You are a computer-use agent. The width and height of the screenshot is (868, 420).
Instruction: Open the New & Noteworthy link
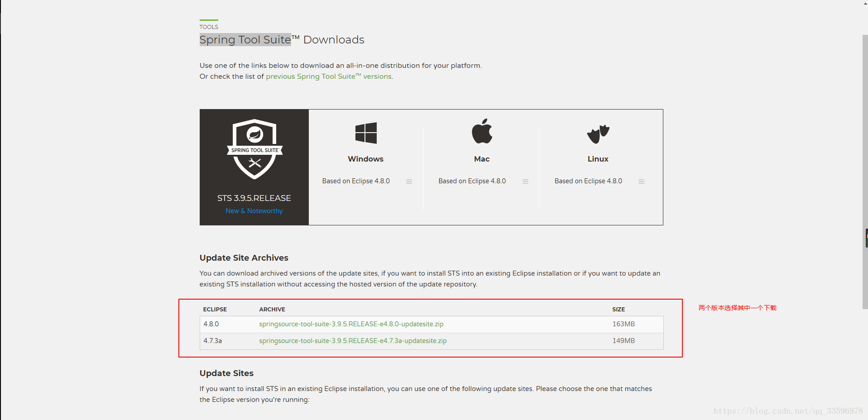point(254,211)
